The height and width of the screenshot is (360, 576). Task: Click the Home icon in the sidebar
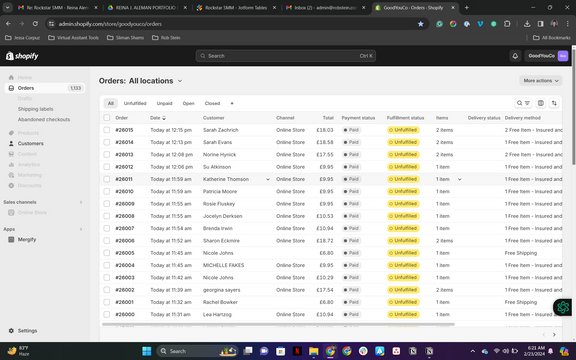click(x=11, y=78)
